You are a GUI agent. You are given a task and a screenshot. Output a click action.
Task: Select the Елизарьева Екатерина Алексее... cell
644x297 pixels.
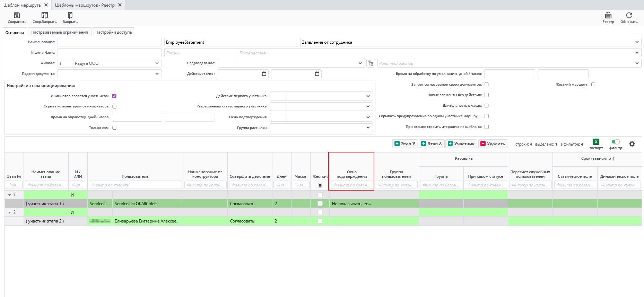point(148,221)
